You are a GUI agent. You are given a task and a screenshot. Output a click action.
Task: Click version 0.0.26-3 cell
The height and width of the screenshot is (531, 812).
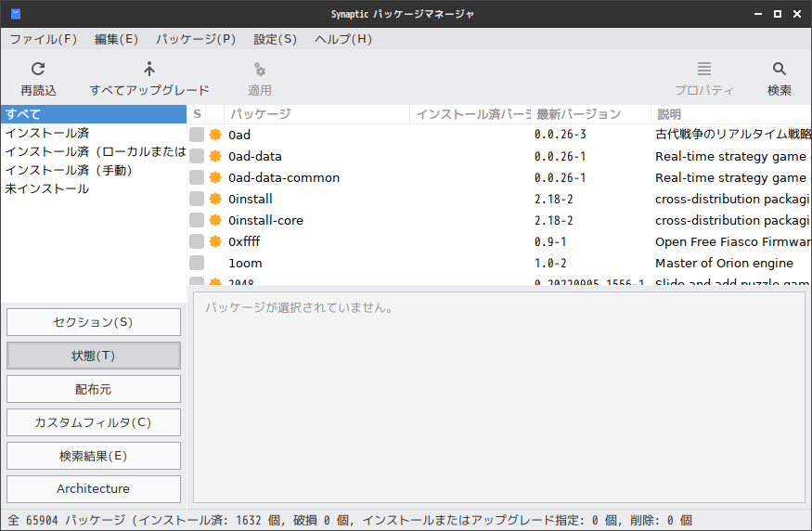tap(560, 135)
